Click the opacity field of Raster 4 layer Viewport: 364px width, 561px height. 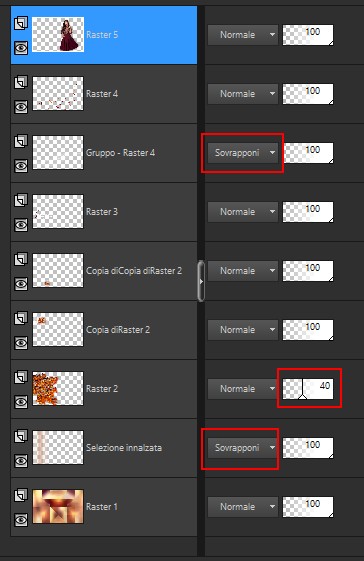point(308,94)
